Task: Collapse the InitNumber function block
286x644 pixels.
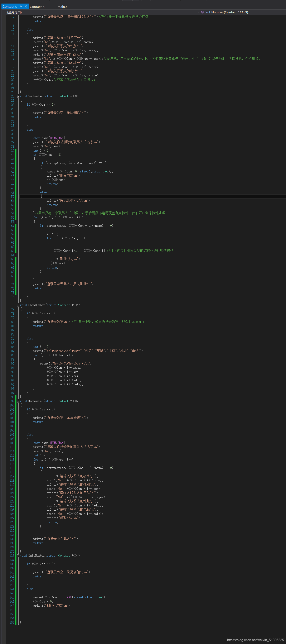Action: [x=18, y=555]
